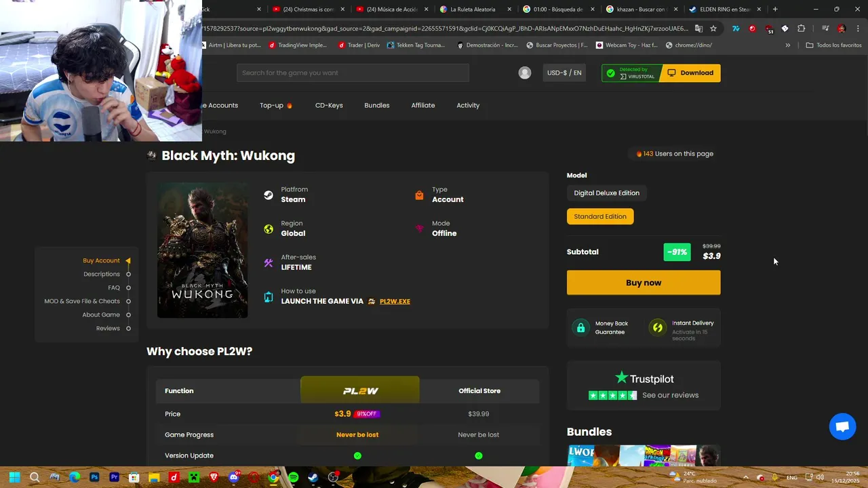
Task: Open Chrome profile avatar
Action: [842, 28]
